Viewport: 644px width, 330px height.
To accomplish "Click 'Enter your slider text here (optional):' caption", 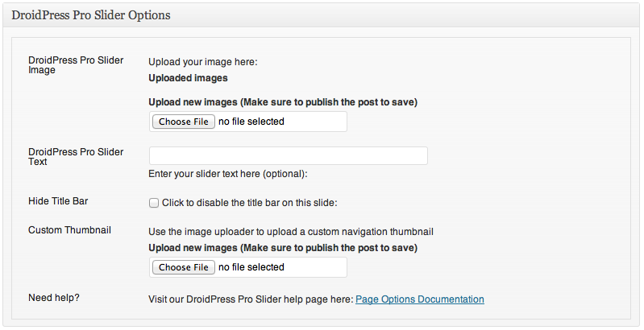I will (228, 174).
